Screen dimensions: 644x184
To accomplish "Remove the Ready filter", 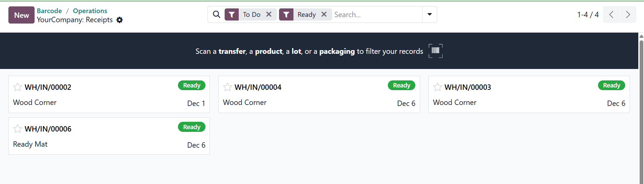I will [324, 14].
